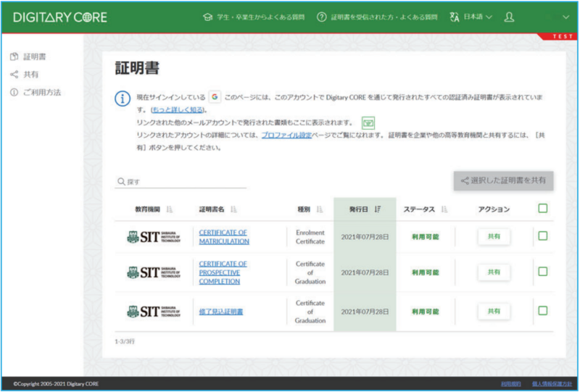Click the user profile icon in header

click(x=509, y=17)
